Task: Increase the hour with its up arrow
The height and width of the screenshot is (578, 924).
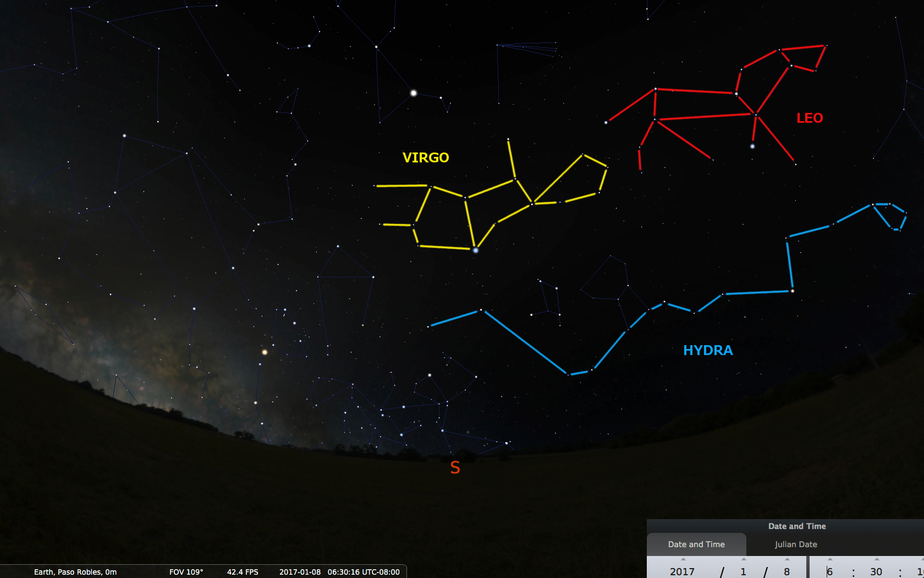Action: [830, 559]
